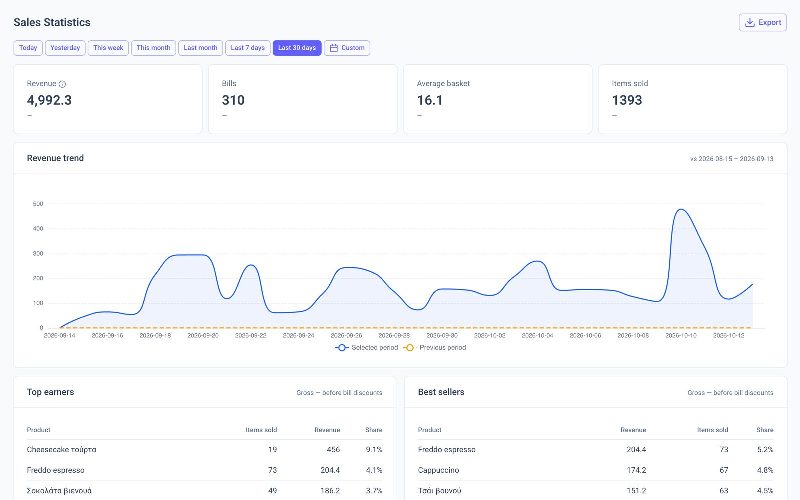The height and width of the screenshot is (500, 800).
Task: Click the Sales Statistics page title
Action: 52,22
